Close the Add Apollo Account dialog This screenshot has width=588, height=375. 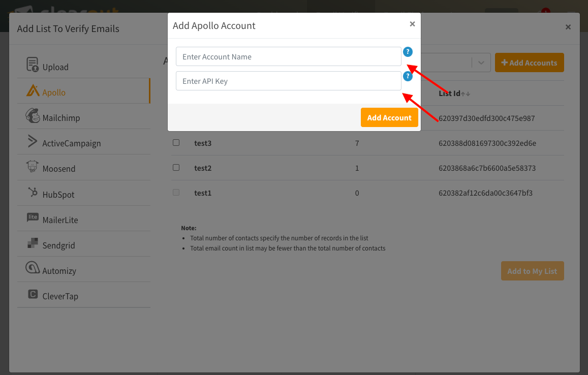(x=412, y=24)
